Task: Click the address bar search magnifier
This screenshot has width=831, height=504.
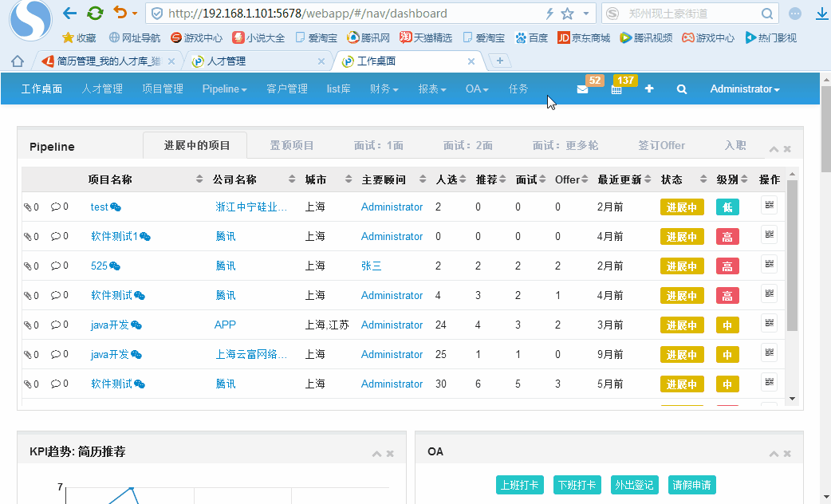Action: [767, 14]
